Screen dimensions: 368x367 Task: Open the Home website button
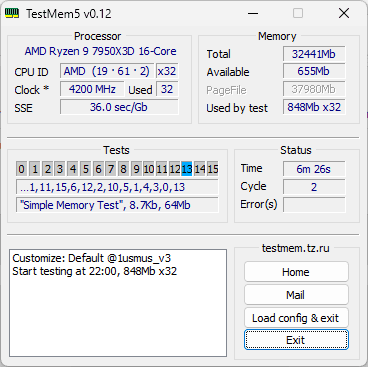[x=296, y=272]
